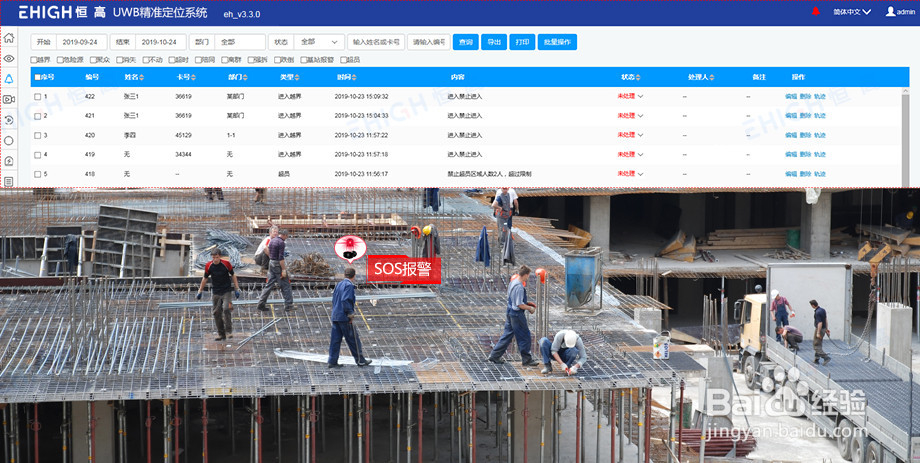
Task: Open the video camera icon in sidebar
Action: (x=9, y=99)
